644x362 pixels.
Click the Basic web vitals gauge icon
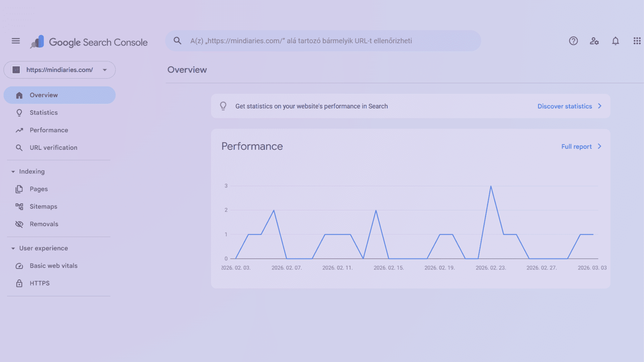point(19,266)
